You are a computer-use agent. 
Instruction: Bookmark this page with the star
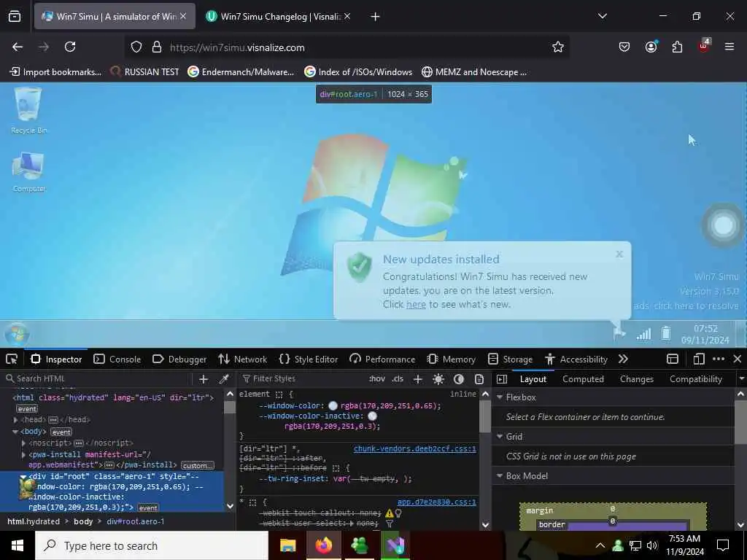pyautogui.click(x=558, y=47)
